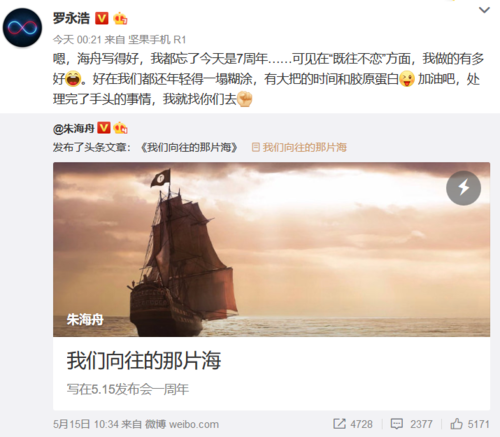The width and height of the screenshot is (500, 437).
Task: Click the repost share icon
Action: coord(340,424)
